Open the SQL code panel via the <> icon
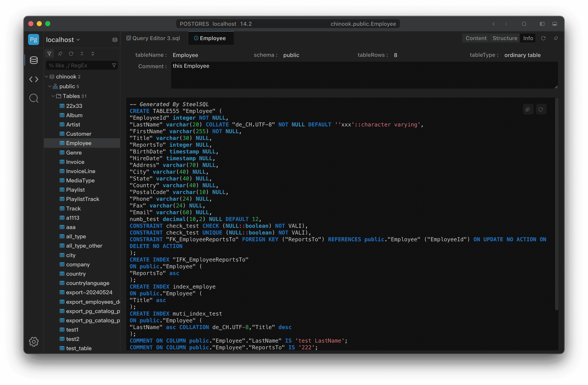This screenshot has height=385, width=588. (x=34, y=79)
